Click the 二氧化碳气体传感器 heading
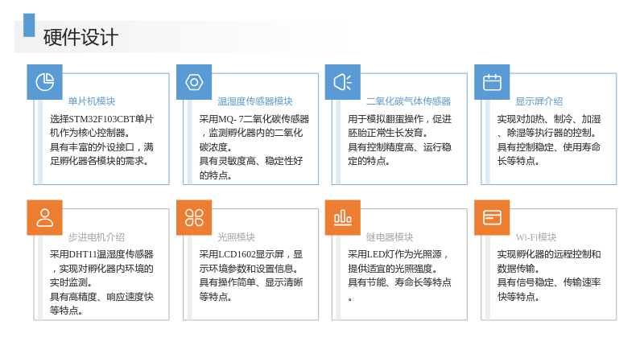Screen dimensions: 644x362 pyautogui.click(x=408, y=101)
